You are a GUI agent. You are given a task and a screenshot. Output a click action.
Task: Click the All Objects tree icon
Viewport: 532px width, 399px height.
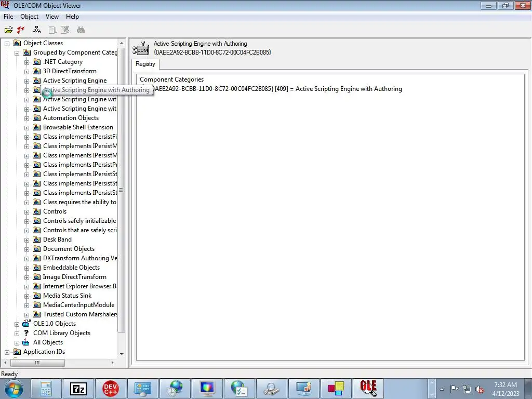pyautogui.click(x=26, y=342)
